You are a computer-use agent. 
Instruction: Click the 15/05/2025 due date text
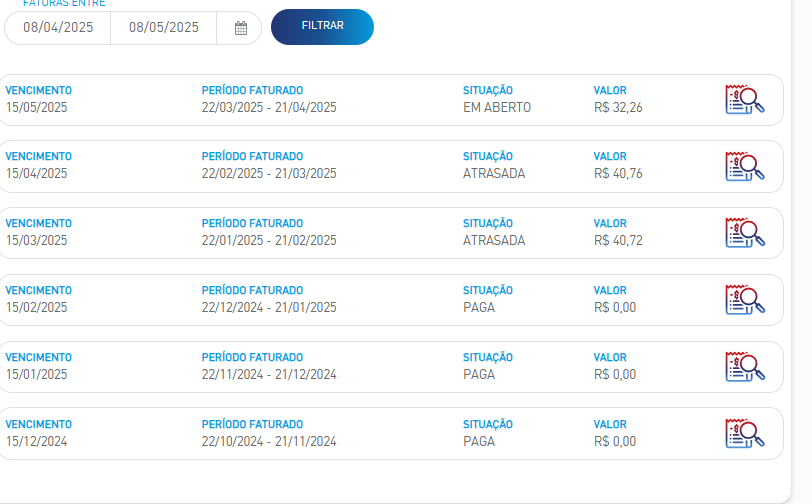36,107
